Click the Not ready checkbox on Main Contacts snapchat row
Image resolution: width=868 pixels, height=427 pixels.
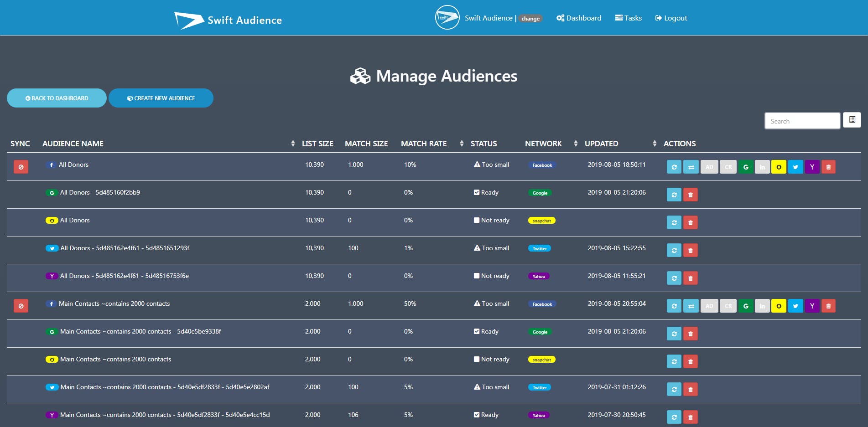tap(477, 359)
